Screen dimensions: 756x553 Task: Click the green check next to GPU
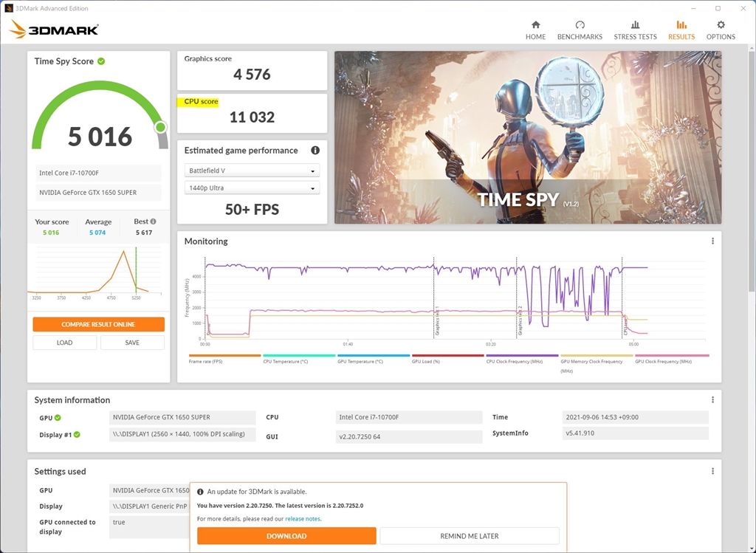[x=58, y=418]
